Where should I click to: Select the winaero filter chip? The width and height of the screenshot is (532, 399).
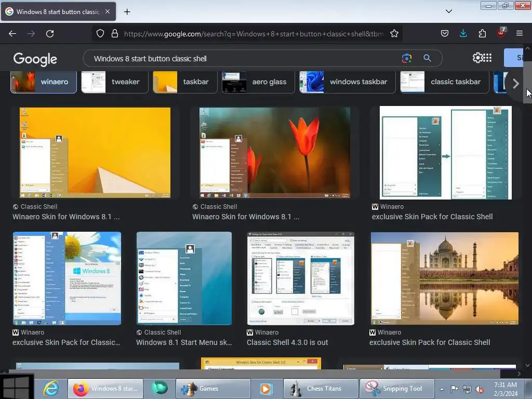(44, 82)
